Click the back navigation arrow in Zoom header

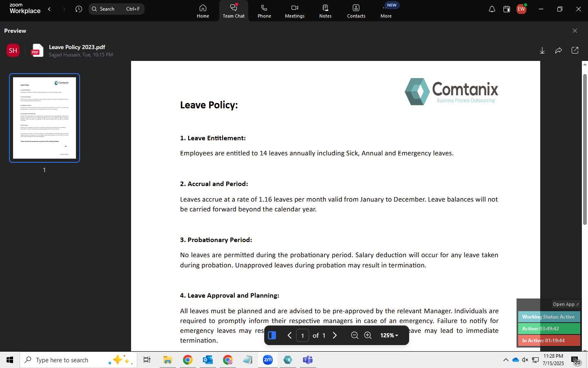[x=49, y=9]
